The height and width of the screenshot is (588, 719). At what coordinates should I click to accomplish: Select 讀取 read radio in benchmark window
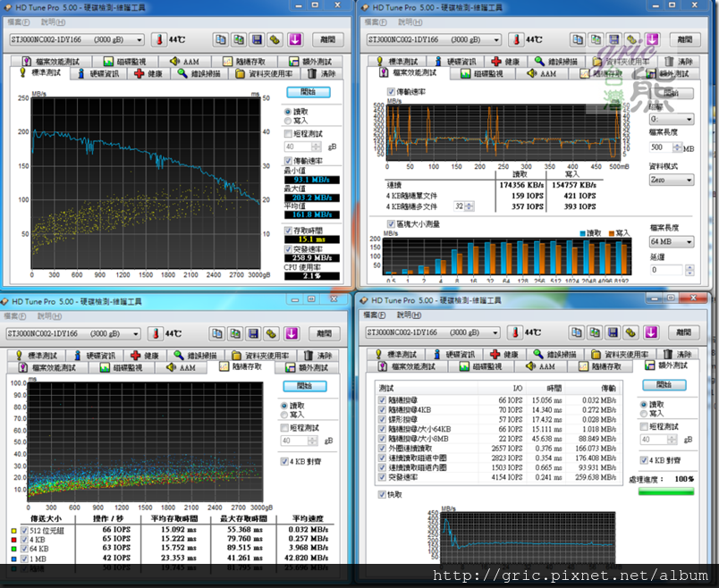pyautogui.click(x=288, y=112)
